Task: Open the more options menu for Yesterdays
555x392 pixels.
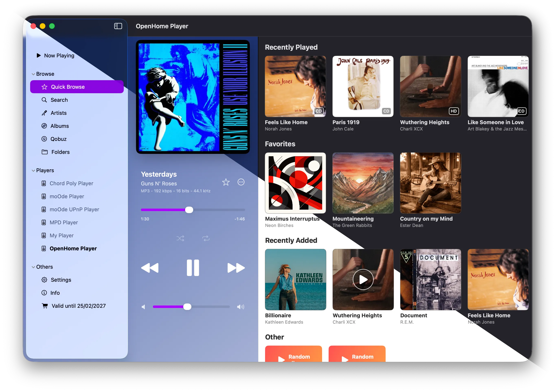Action: 241,182
